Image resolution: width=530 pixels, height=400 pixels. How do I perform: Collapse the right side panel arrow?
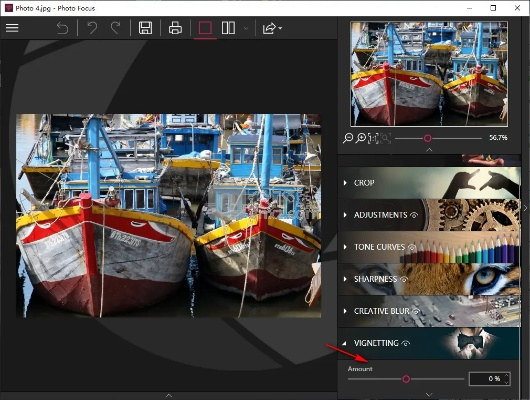click(x=525, y=208)
